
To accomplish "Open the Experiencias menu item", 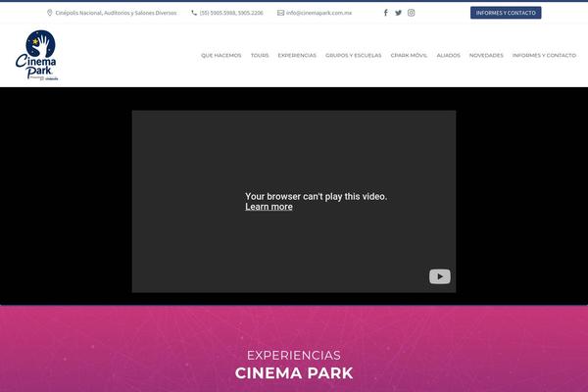I will click(297, 55).
